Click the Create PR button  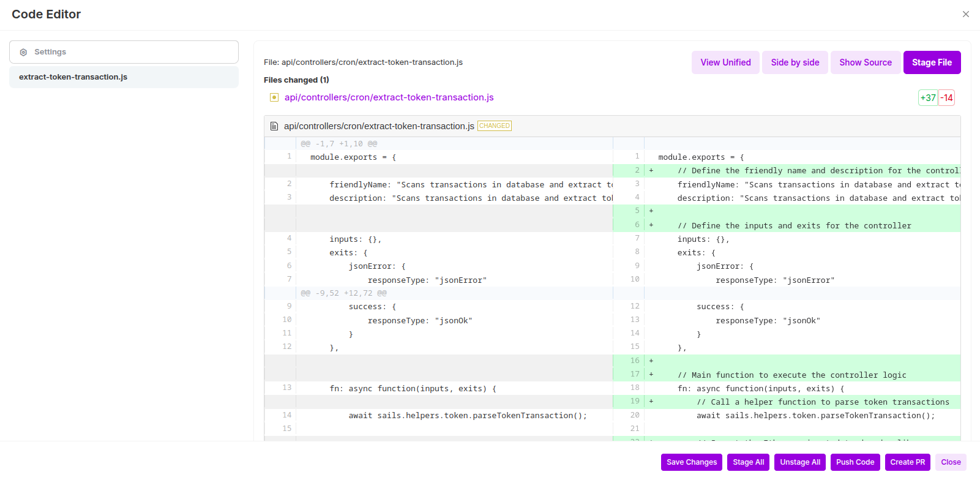[x=907, y=462]
